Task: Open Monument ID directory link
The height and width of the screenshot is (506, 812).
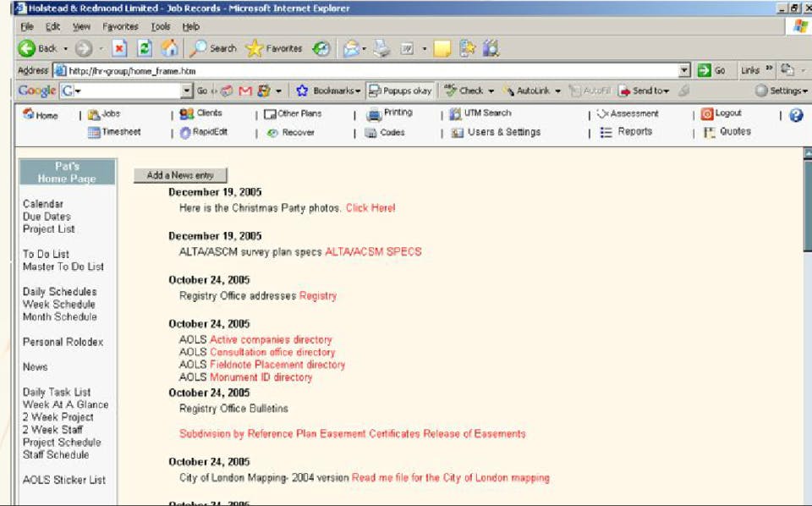Action: 261,377
